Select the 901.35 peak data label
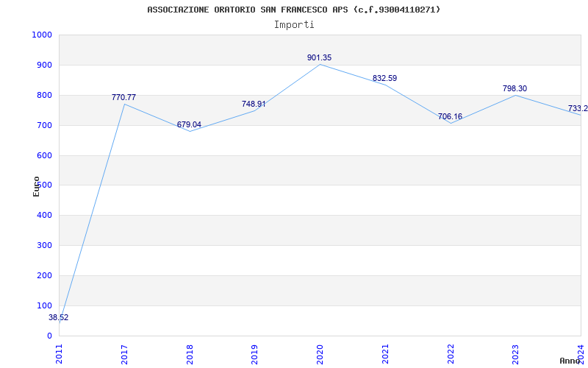588x368 pixels. [x=320, y=58]
